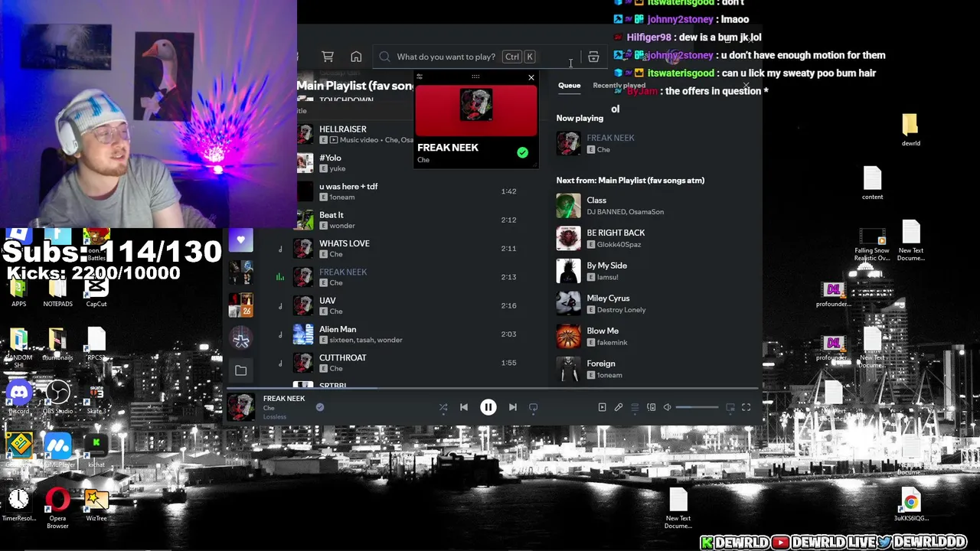Go to Spotify Home via the house icon
Image resolution: width=980 pixels, height=551 pixels.
(x=356, y=57)
